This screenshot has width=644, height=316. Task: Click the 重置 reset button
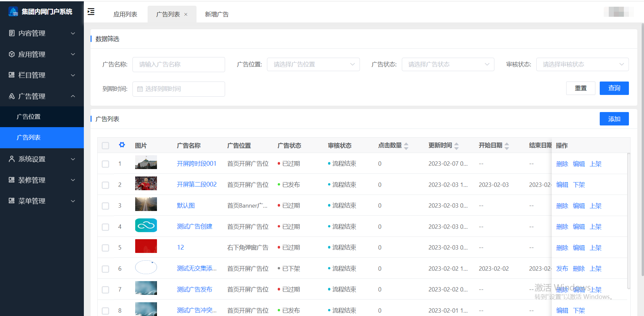pyautogui.click(x=581, y=88)
